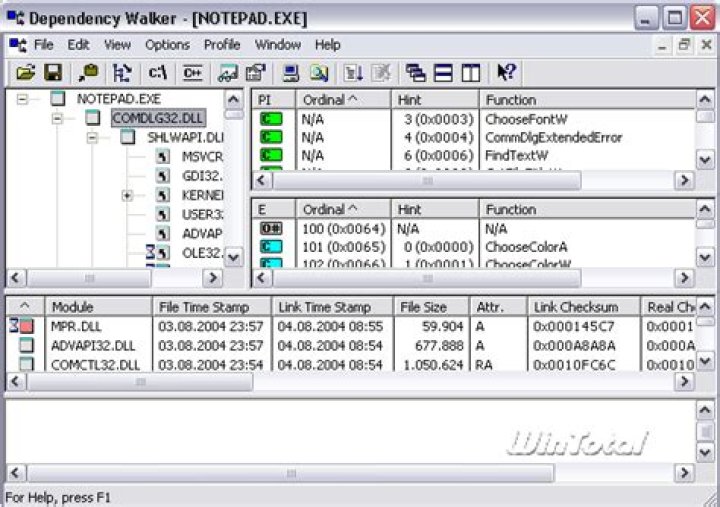Open the View menu
Screen dimensions: 720x507
118,45
